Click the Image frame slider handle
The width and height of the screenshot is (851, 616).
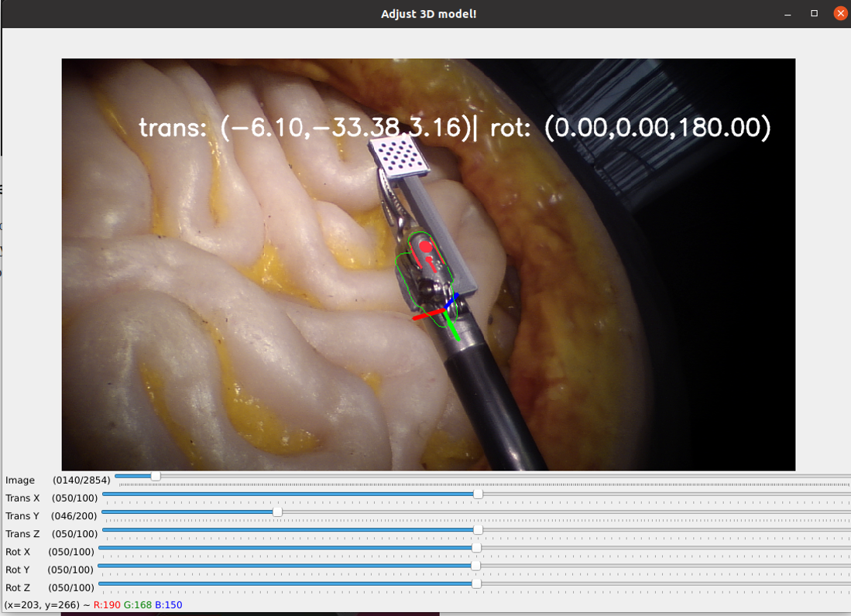(156, 476)
